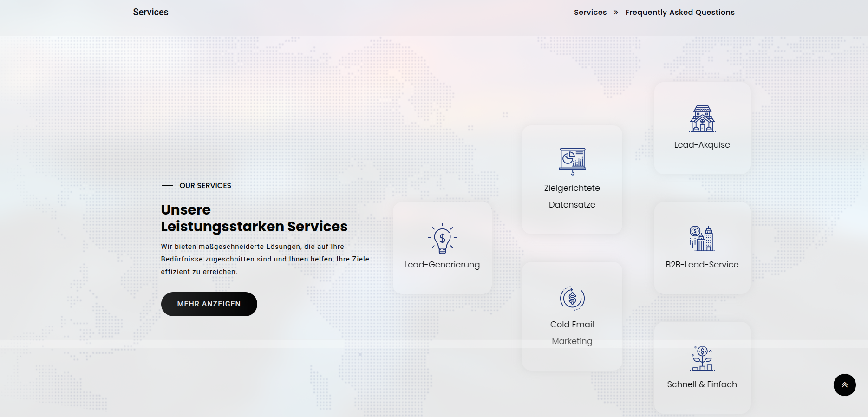
Task: Open the Zielgerichtete Datensätze label text
Action: (x=572, y=196)
